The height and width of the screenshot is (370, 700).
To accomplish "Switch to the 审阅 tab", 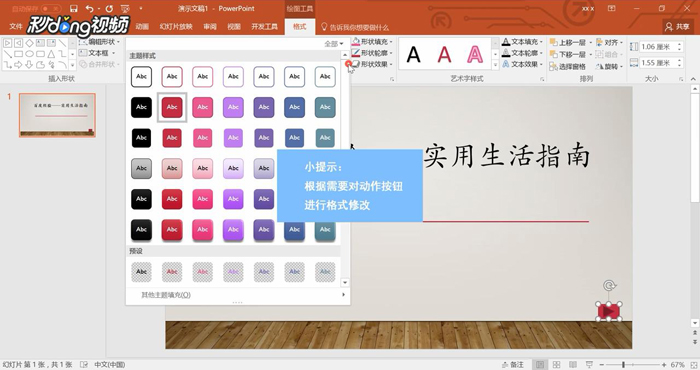I will (x=210, y=26).
